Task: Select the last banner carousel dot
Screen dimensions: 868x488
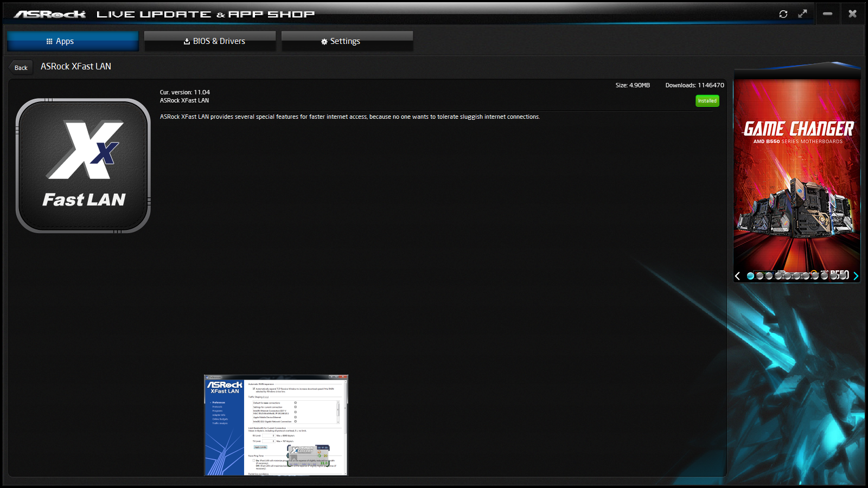Action: [843, 276]
